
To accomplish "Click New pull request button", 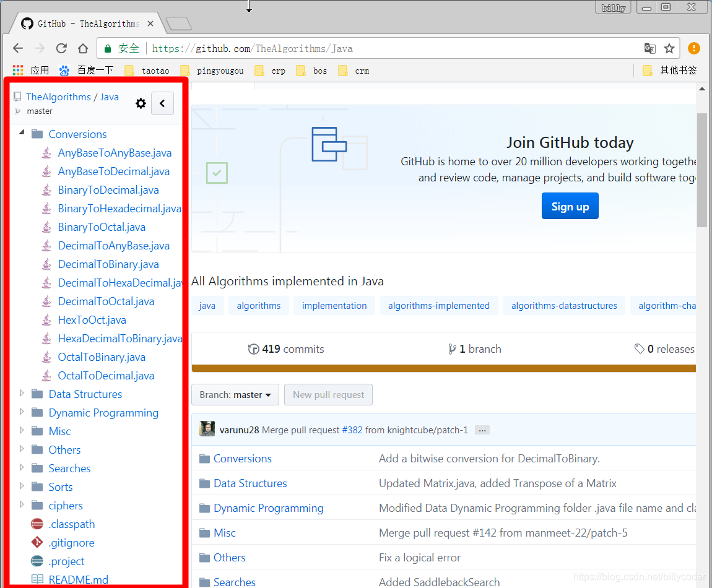I will (328, 394).
